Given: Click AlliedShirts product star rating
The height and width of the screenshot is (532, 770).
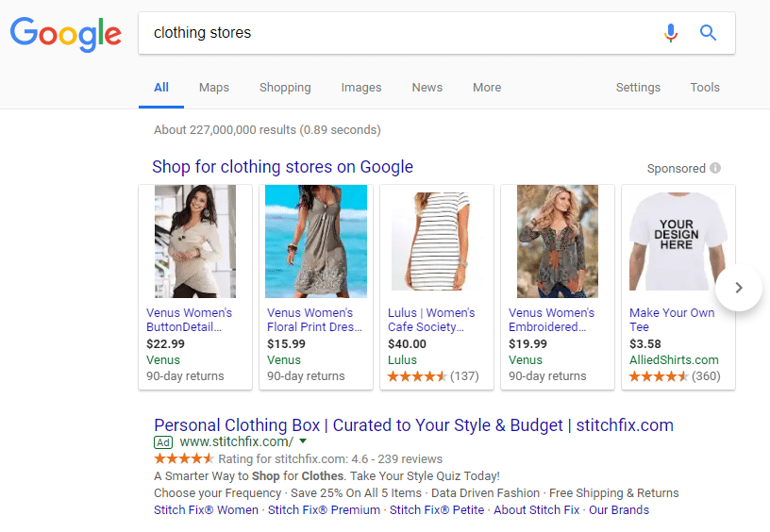Looking at the screenshot, I should [659, 375].
